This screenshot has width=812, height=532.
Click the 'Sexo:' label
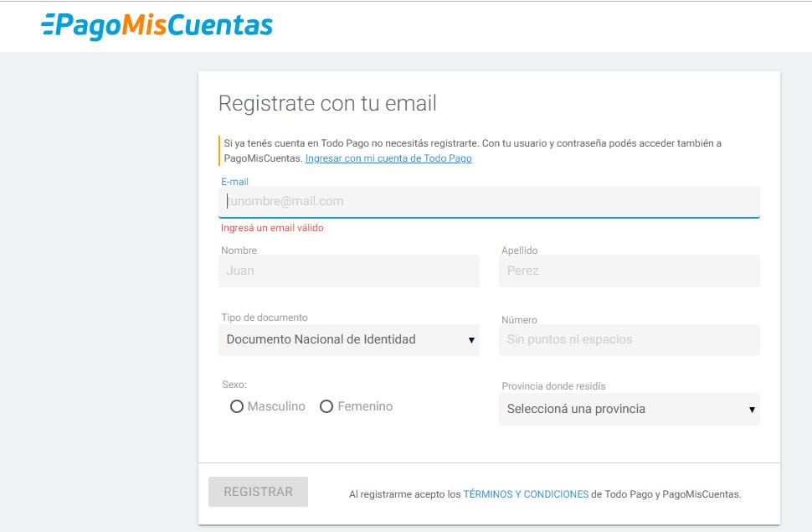click(234, 385)
